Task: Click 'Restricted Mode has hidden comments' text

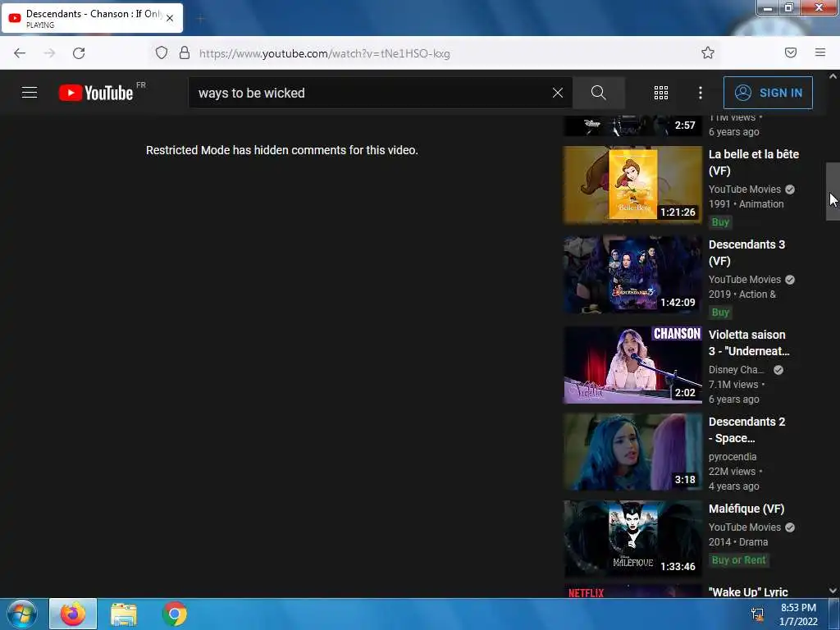Action: click(282, 150)
